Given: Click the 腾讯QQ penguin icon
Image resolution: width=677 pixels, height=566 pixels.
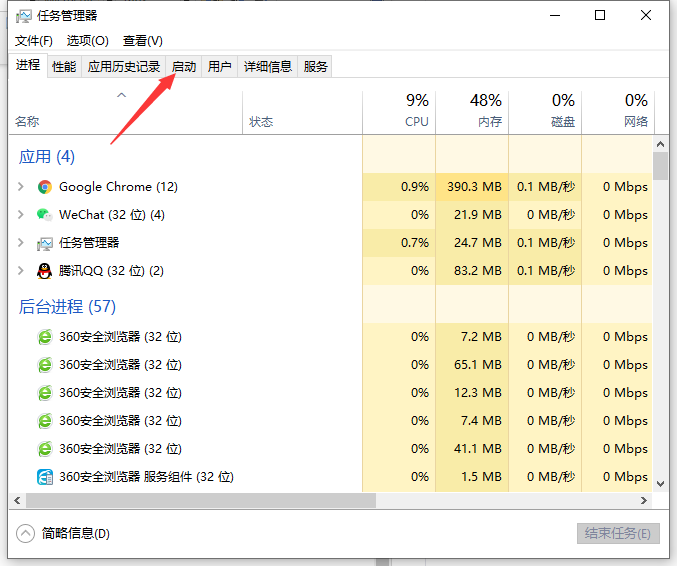Looking at the screenshot, I should click(x=44, y=271).
